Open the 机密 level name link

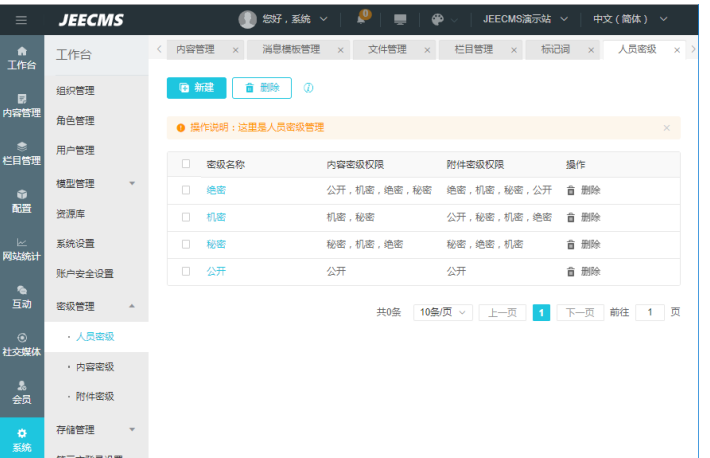pyautogui.click(x=216, y=217)
